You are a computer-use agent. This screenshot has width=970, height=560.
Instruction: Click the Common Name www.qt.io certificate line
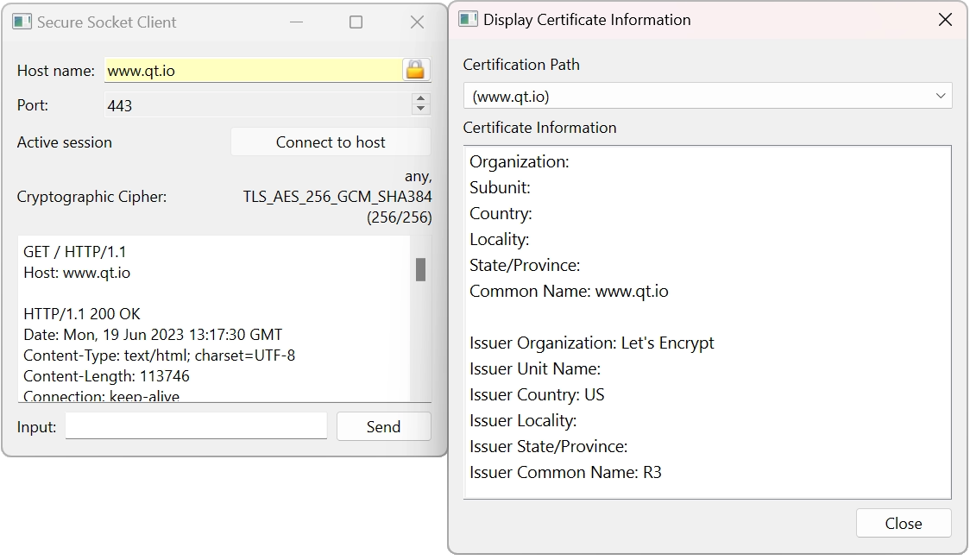tap(568, 291)
